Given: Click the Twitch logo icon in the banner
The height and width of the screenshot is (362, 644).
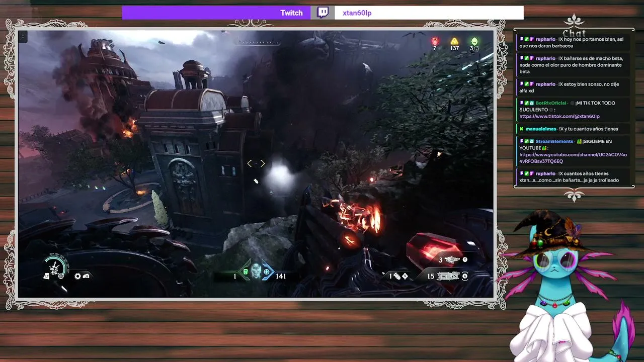Looking at the screenshot, I should [323, 13].
